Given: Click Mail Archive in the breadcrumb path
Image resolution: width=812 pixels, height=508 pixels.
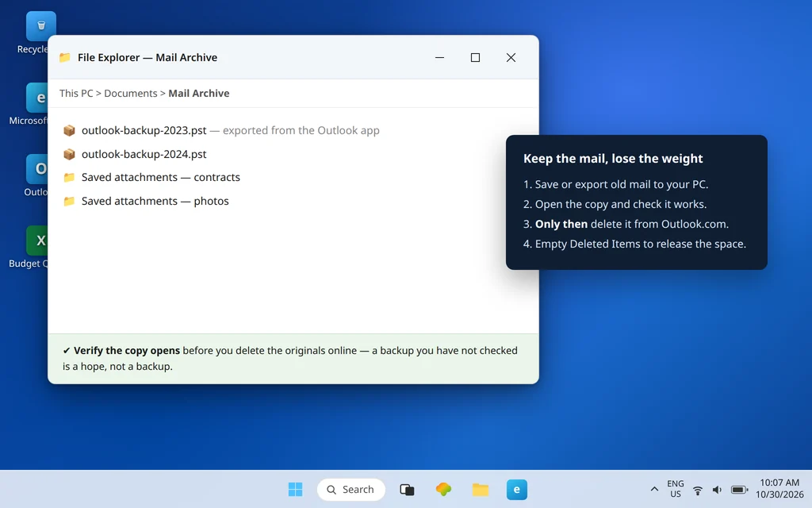Looking at the screenshot, I should point(199,94).
